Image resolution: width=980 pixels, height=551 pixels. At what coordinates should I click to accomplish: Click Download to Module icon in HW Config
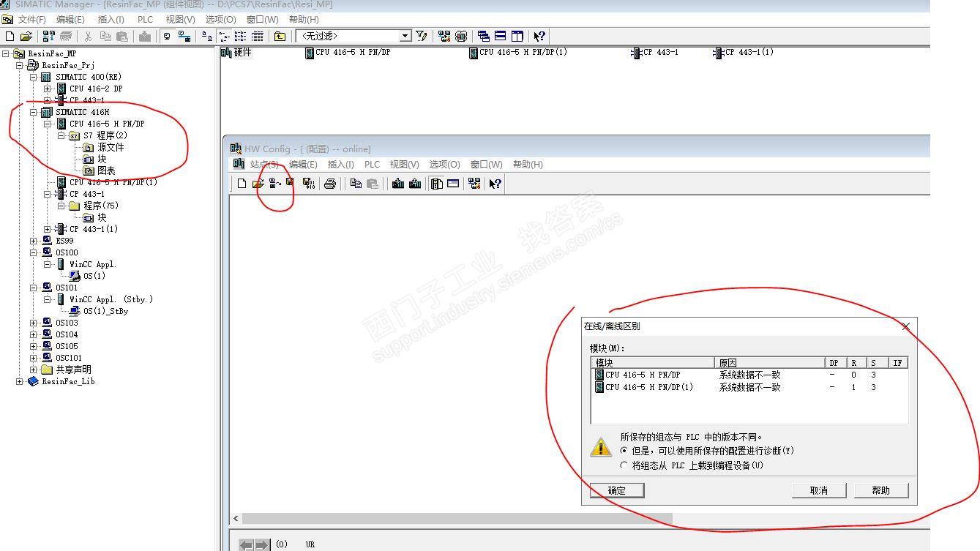(x=398, y=184)
